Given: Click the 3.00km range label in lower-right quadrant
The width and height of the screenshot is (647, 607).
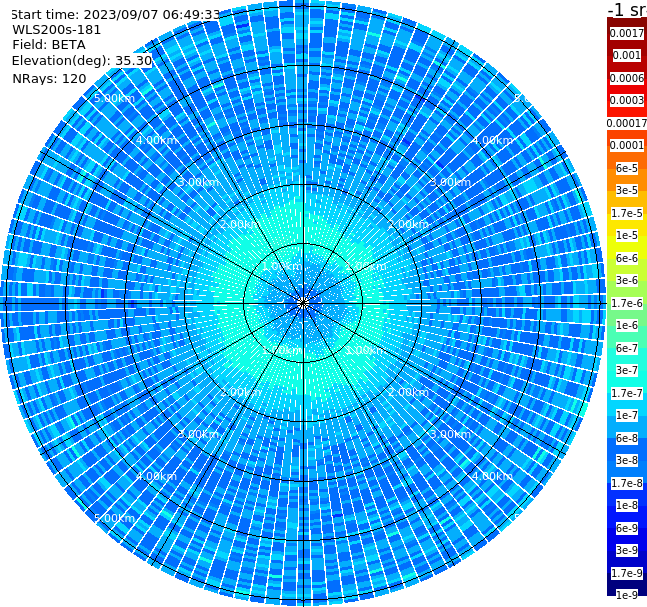Looking at the screenshot, I should coord(450,434).
